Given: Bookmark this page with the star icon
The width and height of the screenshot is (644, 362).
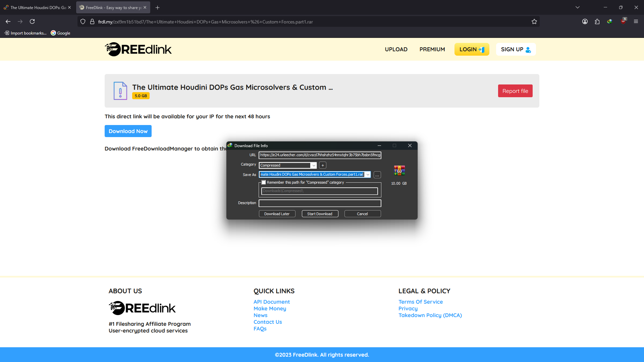Looking at the screenshot, I should click(x=534, y=22).
